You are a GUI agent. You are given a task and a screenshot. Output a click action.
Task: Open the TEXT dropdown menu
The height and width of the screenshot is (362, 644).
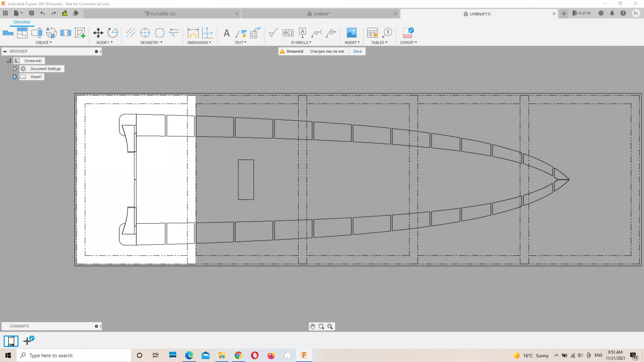pyautogui.click(x=241, y=43)
